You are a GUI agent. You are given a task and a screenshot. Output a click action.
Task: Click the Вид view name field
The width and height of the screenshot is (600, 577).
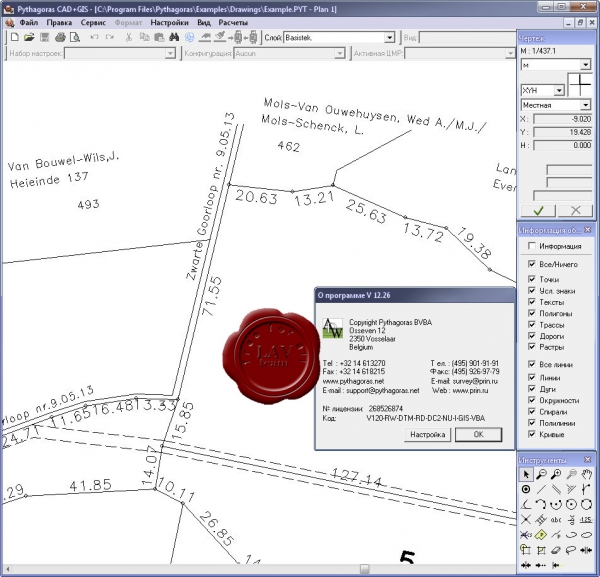tap(468, 37)
